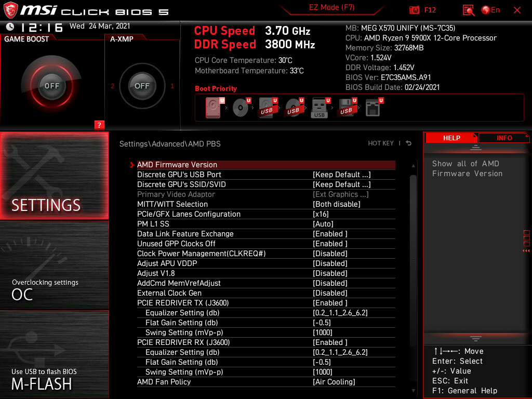Click the MSI dragon shield logo
Image resolution: width=532 pixels, height=399 pixels.
click(x=10, y=10)
